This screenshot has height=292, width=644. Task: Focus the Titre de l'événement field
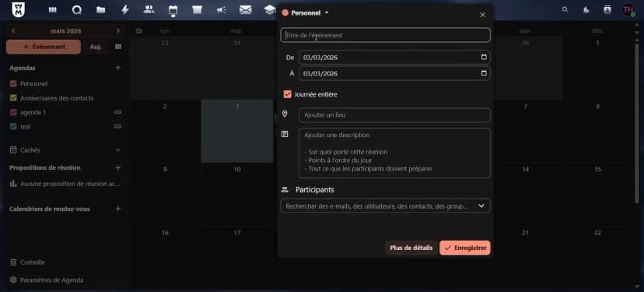pos(385,35)
